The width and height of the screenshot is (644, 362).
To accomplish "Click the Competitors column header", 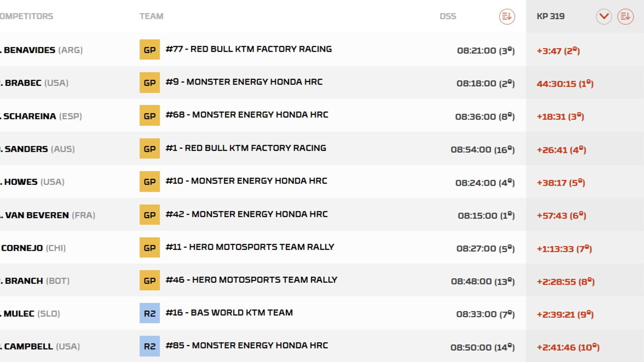I will point(26,16).
